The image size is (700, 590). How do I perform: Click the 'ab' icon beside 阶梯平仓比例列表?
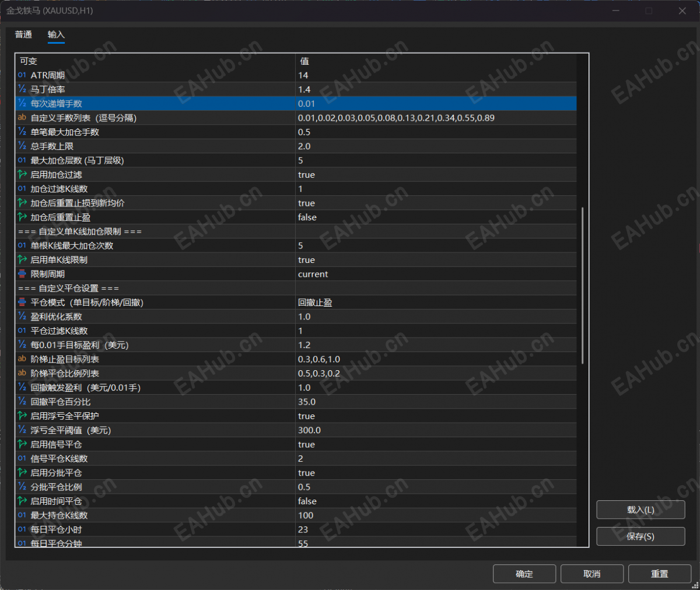(22, 373)
